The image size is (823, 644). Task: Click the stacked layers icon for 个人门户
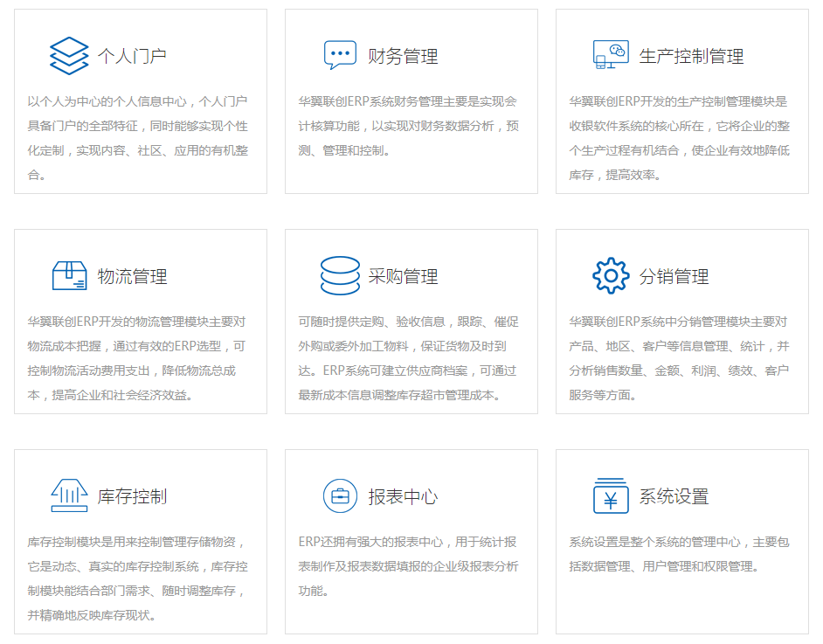(69, 56)
